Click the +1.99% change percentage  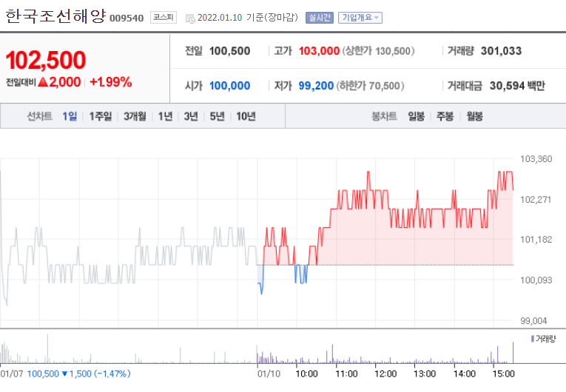pyautogui.click(x=111, y=82)
